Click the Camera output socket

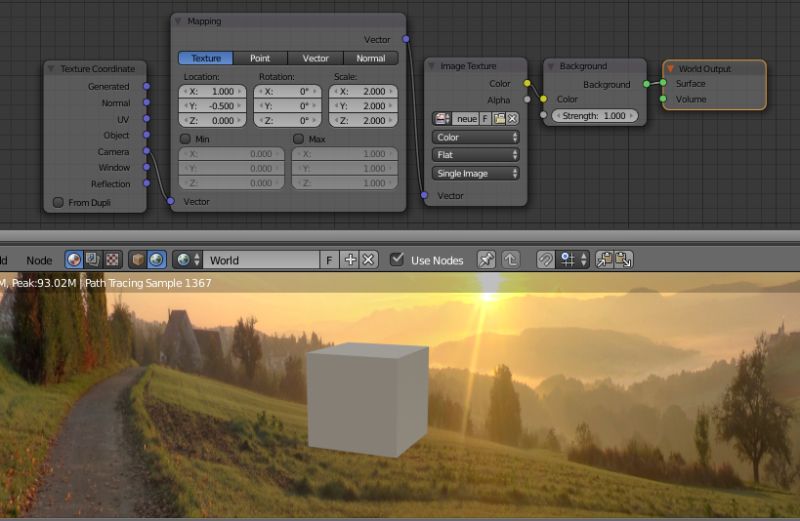pyautogui.click(x=146, y=151)
